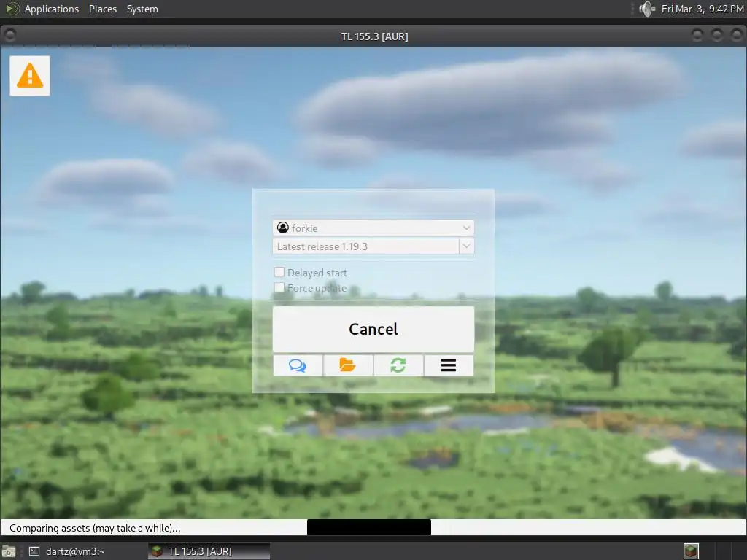Click the Comparing assets status text
Screen dimensions: 747x560
coord(95,528)
